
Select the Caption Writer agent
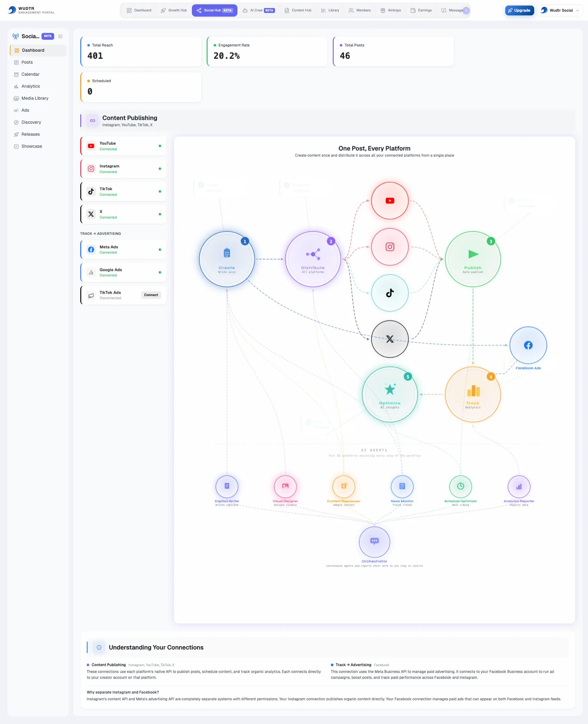tap(227, 486)
